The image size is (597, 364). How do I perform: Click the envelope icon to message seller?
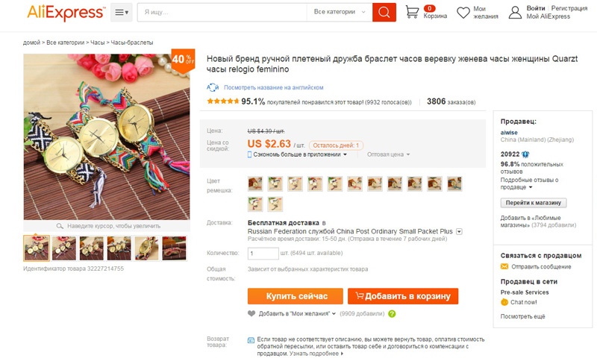click(x=504, y=266)
